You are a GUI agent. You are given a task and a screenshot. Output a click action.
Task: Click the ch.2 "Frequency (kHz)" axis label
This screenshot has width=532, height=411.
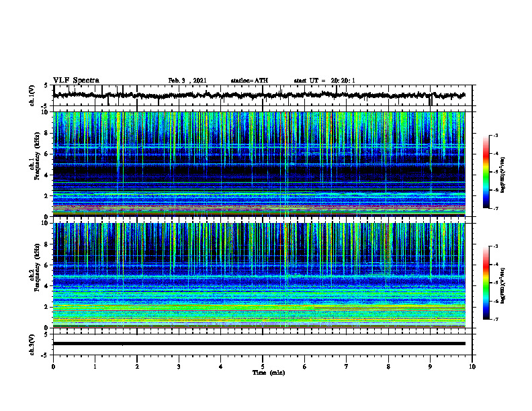click(37, 269)
